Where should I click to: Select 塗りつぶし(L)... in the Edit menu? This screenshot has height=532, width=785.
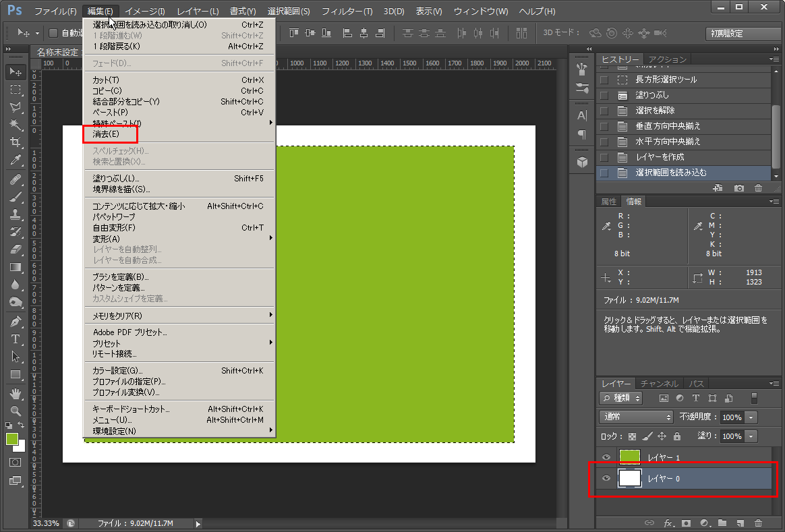[x=115, y=179]
